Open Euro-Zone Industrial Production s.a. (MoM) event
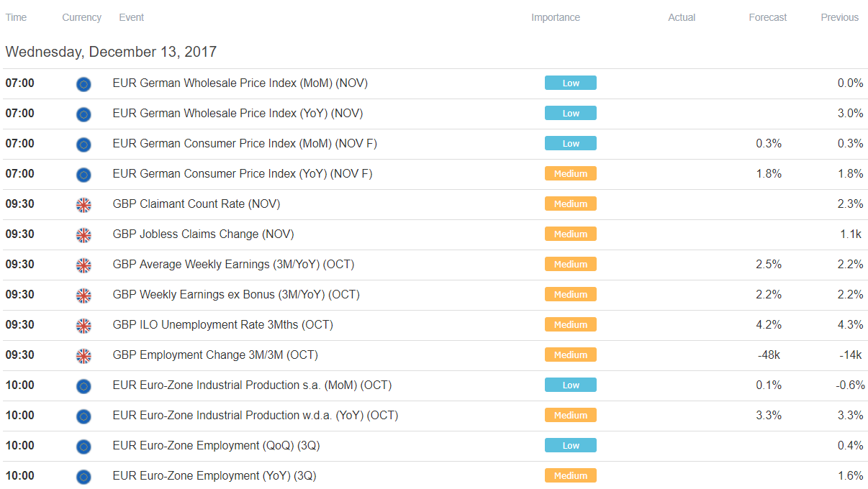868x489 pixels. [x=252, y=385]
